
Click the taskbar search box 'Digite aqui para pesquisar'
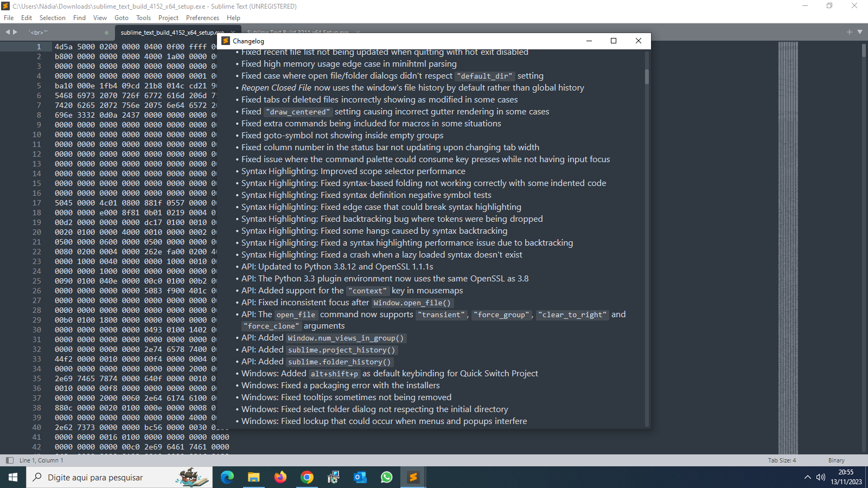pos(119,477)
